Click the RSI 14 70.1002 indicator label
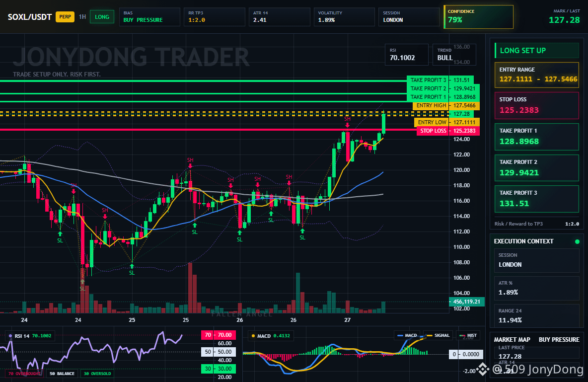Viewport: 588px width, 382px height. (31, 336)
